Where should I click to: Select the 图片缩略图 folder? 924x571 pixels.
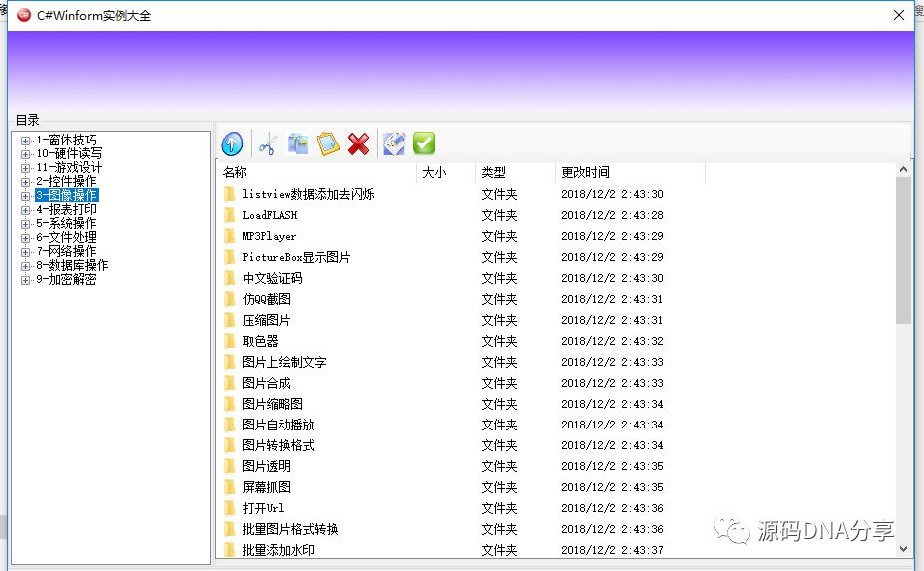coord(272,404)
